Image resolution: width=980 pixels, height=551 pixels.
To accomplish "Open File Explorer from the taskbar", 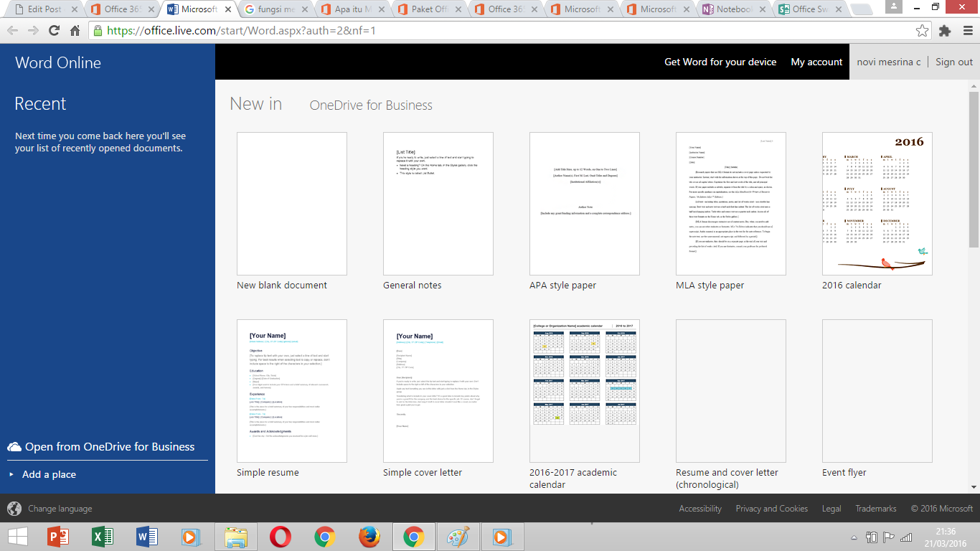I will point(236,537).
